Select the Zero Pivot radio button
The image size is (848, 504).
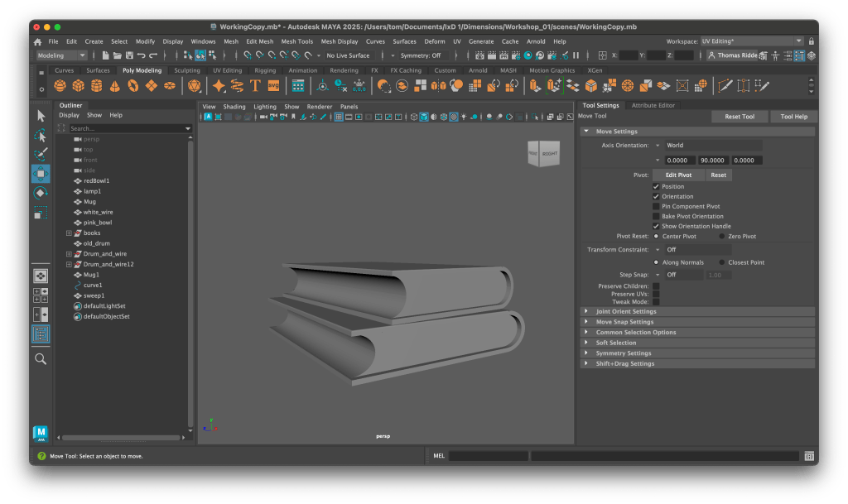[x=722, y=236]
